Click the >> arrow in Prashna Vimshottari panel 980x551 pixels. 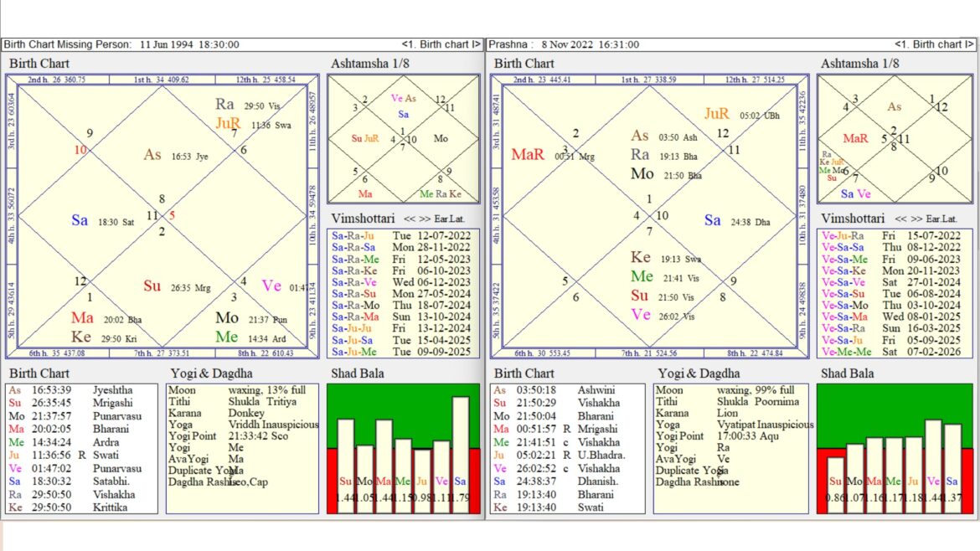pyautogui.click(x=916, y=219)
